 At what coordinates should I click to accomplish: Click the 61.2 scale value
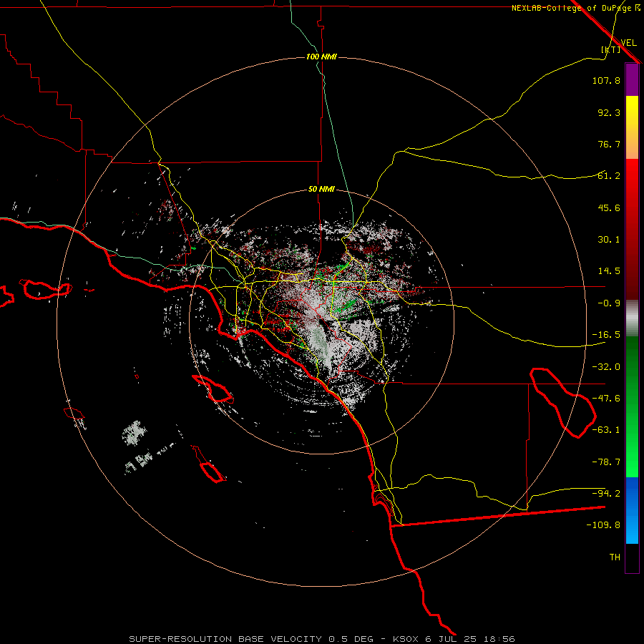pyautogui.click(x=609, y=176)
